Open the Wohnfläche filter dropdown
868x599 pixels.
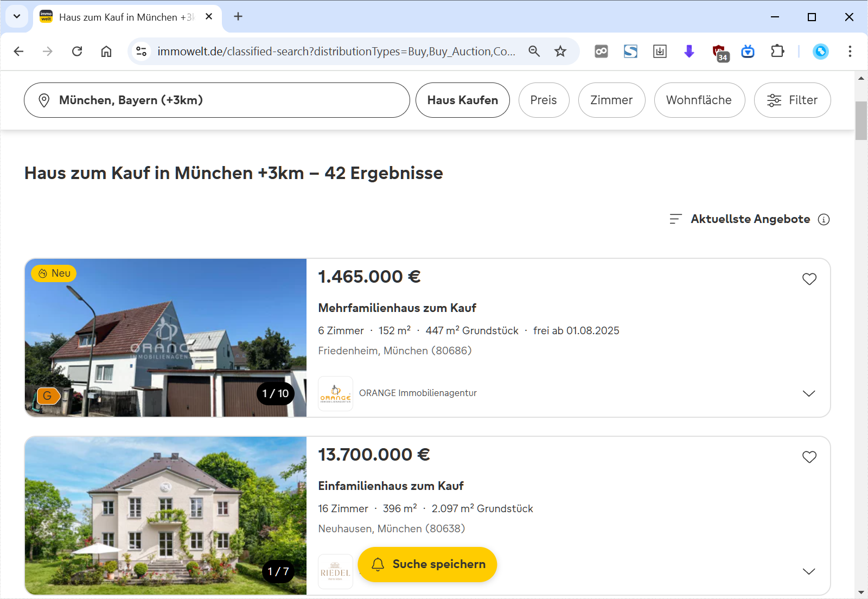tap(699, 100)
